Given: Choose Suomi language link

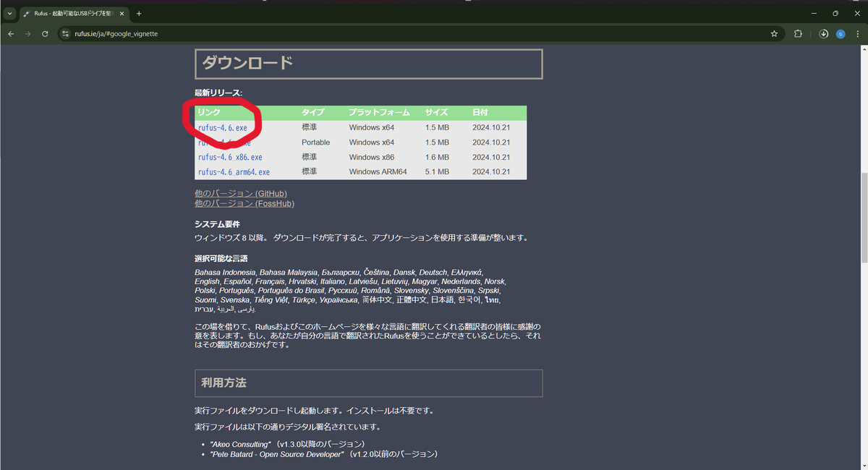Looking at the screenshot, I should pos(205,299).
